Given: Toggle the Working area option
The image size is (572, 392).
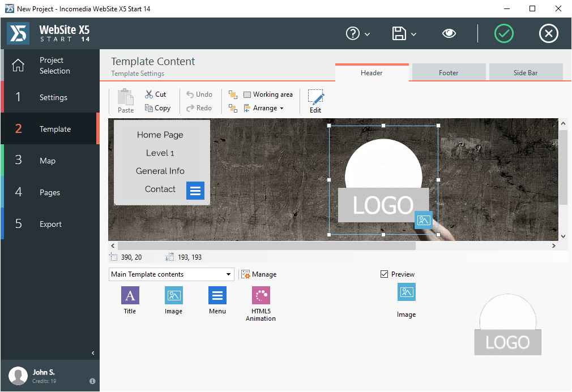Looking at the screenshot, I should tap(268, 94).
